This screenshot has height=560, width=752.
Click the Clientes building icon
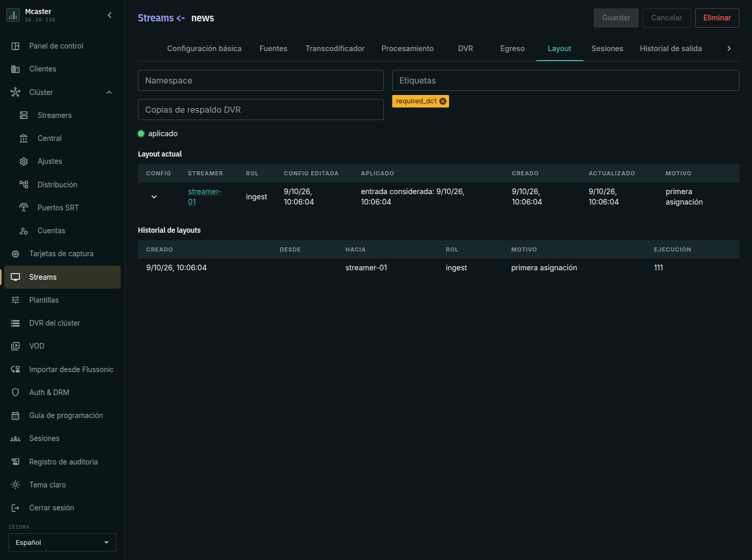click(16, 69)
